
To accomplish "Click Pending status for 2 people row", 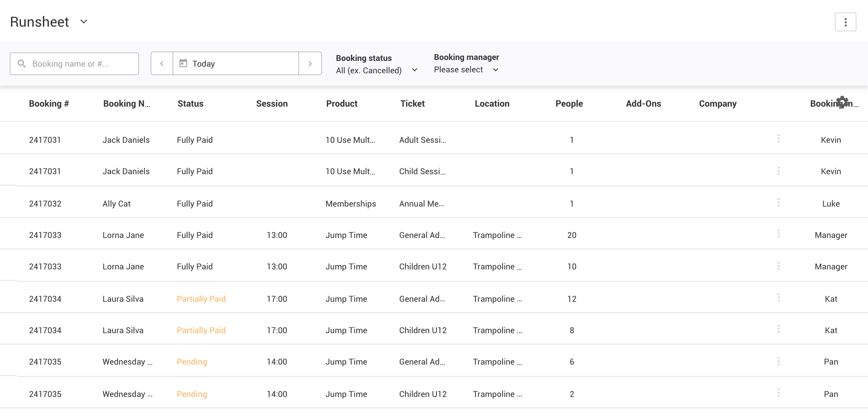I will click(192, 394).
